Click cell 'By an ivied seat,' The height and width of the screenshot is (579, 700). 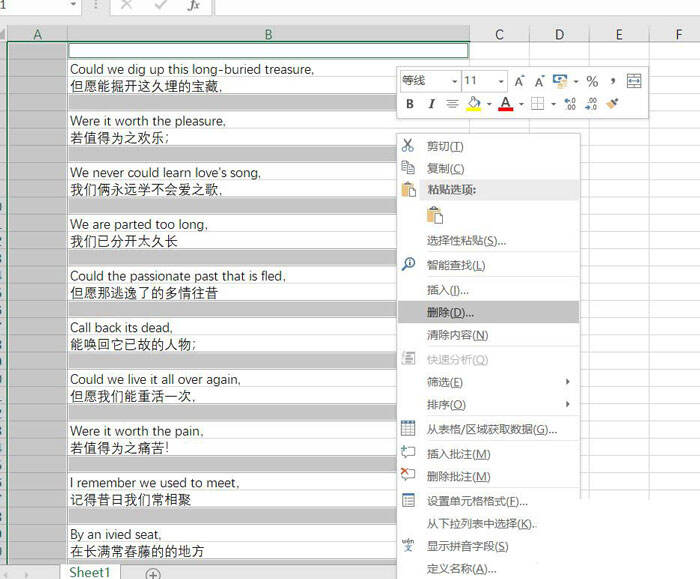point(232,534)
